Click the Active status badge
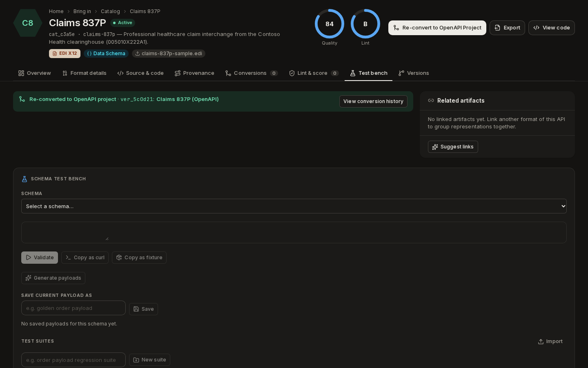Screen dimensions: 588x368 point(122,23)
